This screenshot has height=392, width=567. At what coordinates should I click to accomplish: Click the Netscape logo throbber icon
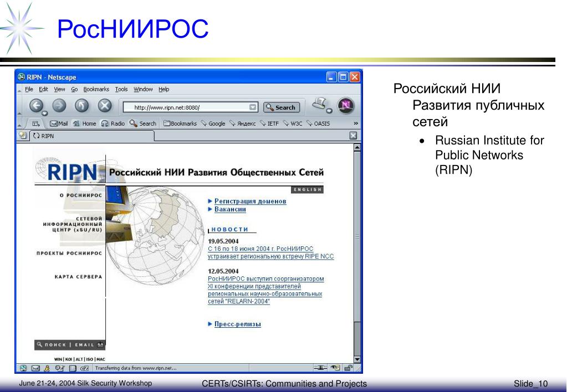pos(346,106)
